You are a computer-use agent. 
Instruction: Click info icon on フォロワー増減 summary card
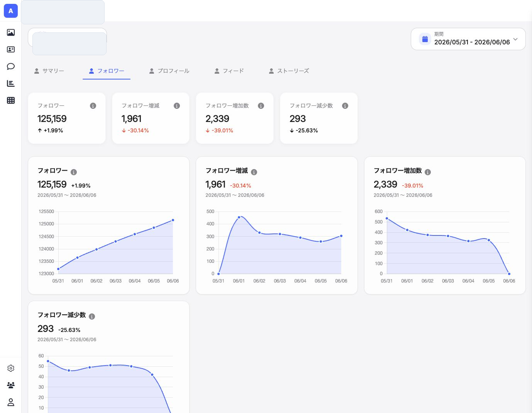pyautogui.click(x=177, y=106)
